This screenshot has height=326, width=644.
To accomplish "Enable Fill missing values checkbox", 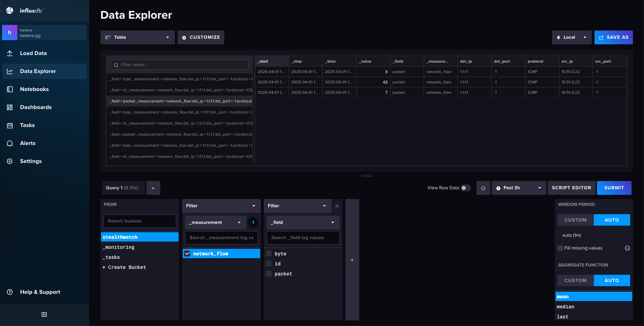I will pyautogui.click(x=560, y=248).
